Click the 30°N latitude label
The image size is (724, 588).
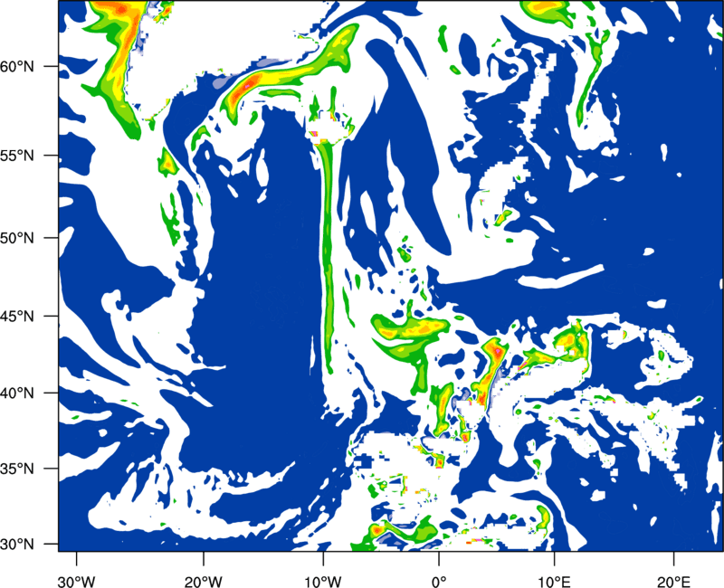17,545
